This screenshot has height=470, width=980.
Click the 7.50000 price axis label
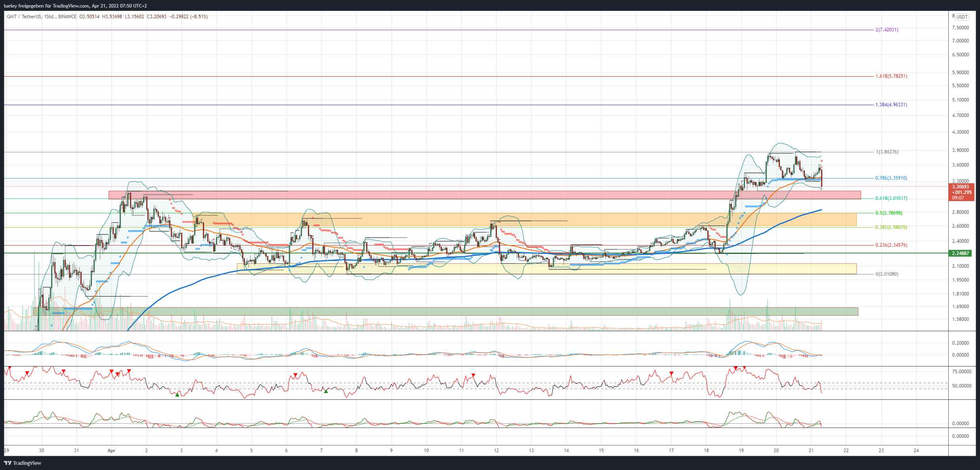[x=961, y=28]
